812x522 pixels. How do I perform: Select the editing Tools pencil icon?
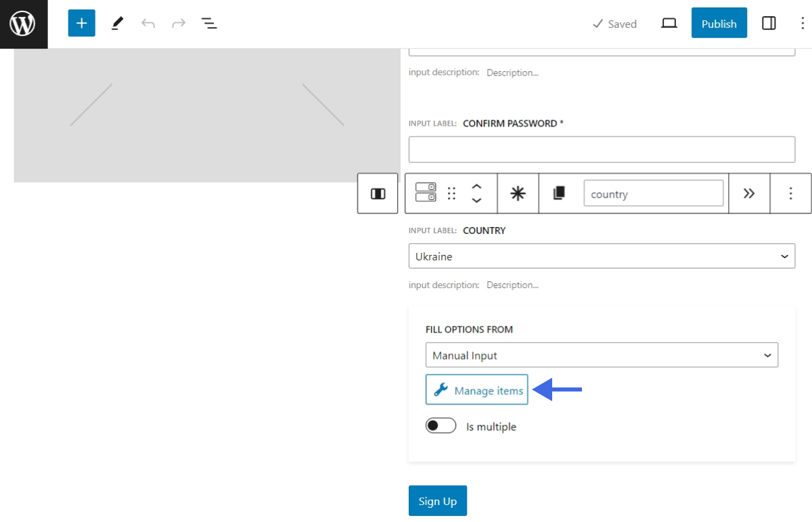click(x=116, y=23)
